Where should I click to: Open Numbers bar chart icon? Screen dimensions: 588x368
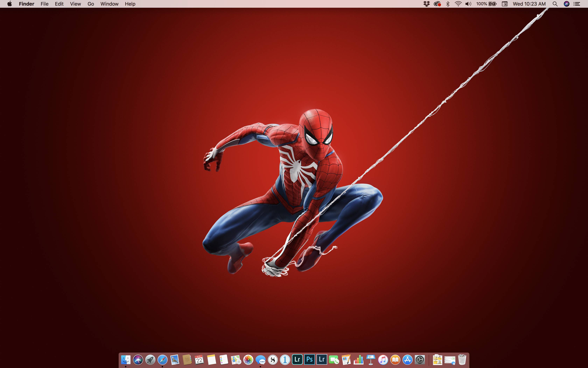click(359, 359)
